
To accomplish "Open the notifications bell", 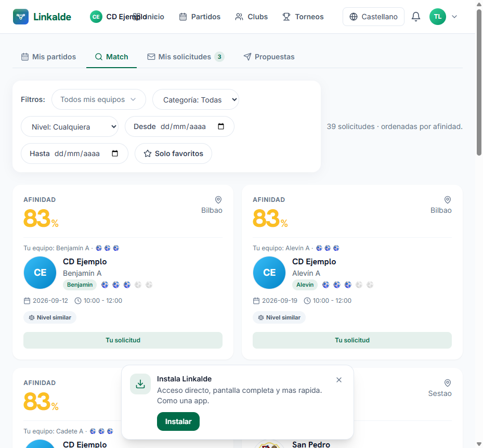I will (415, 17).
